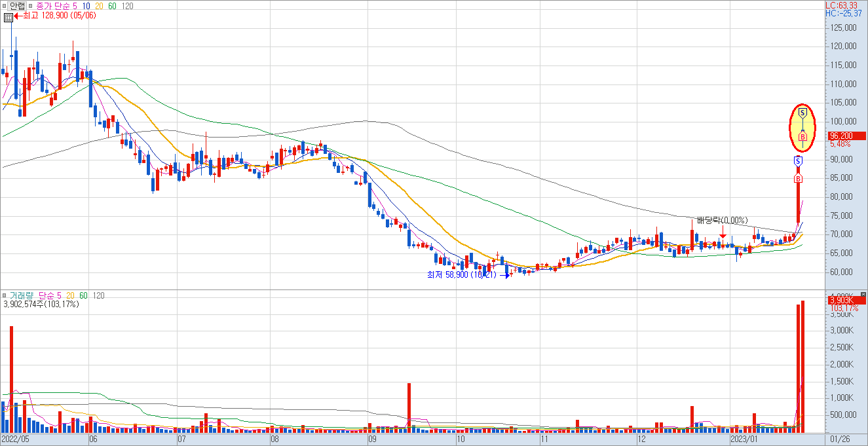The width and height of the screenshot is (868, 446).
Task: Select the volume panel 120-day average label
Action: click(98, 295)
